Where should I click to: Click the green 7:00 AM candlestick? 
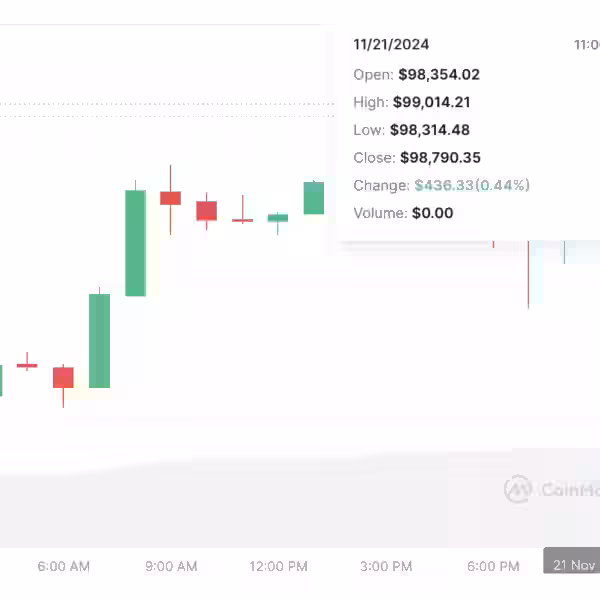click(x=99, y=340)
